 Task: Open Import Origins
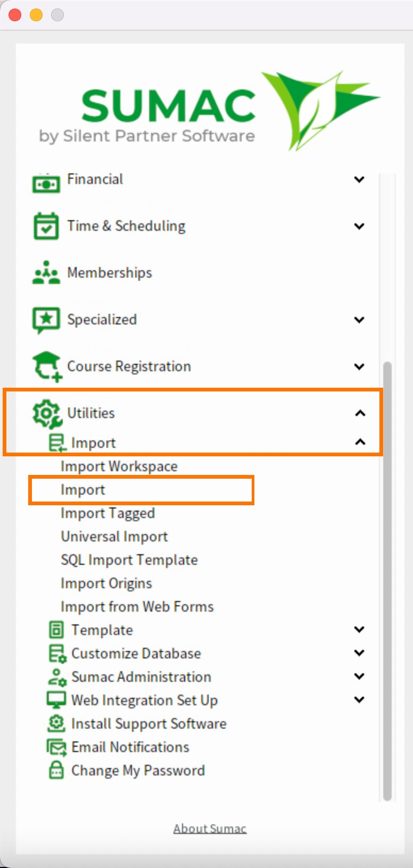tap(106, 583)
